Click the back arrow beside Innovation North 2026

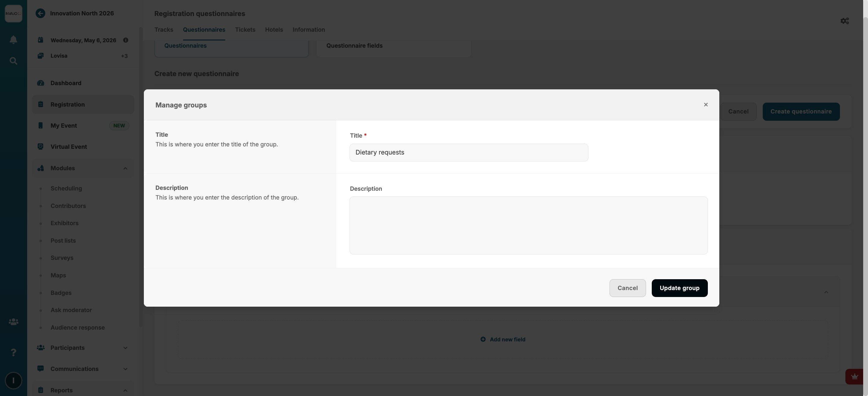pyautogui.click(x=40, y=14)
